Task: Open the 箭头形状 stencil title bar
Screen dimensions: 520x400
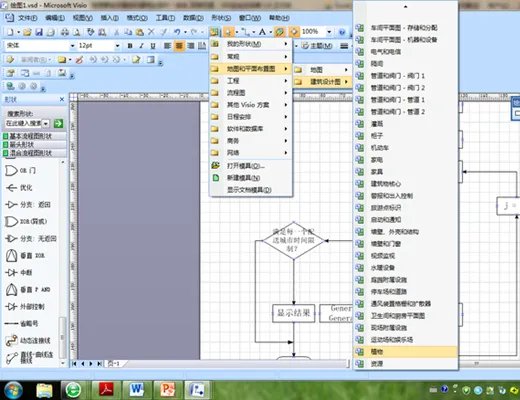Action: (34, 145)
